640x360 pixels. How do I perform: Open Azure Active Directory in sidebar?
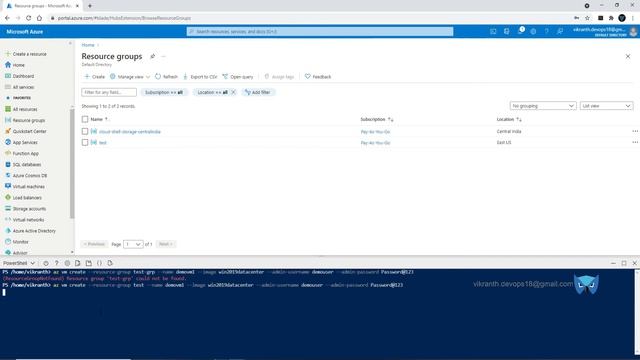(30, 231)
